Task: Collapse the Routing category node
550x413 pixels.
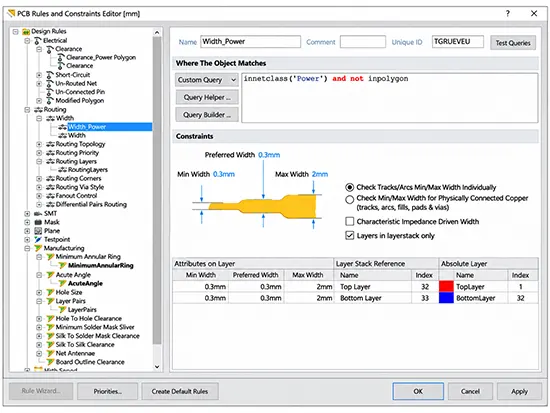Action: [27, 110]
